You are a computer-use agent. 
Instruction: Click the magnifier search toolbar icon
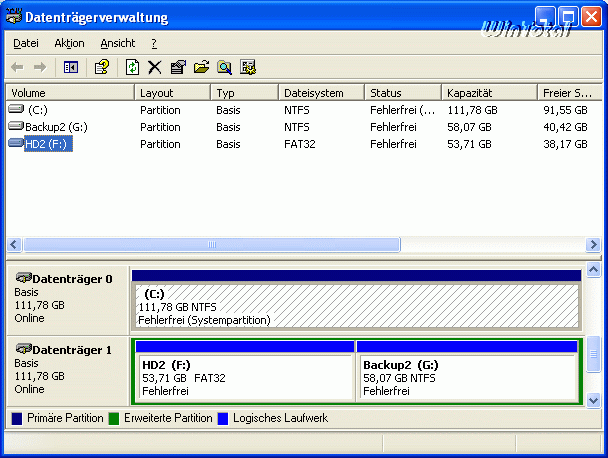224,67
